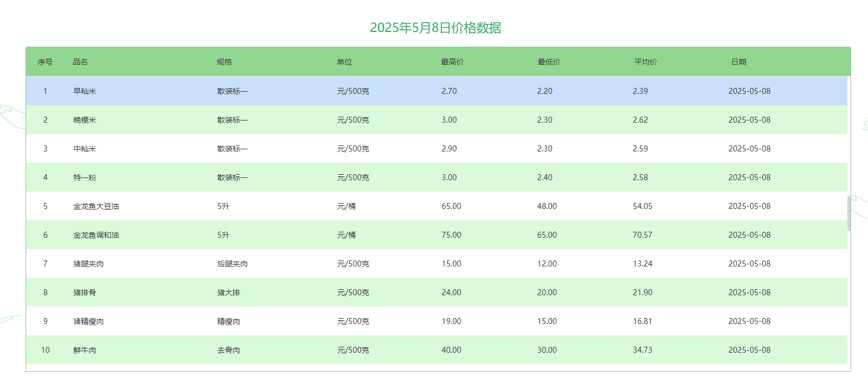
Task: Click the 品名 column header
Action: pyautogui.click(x=80, y=62)
